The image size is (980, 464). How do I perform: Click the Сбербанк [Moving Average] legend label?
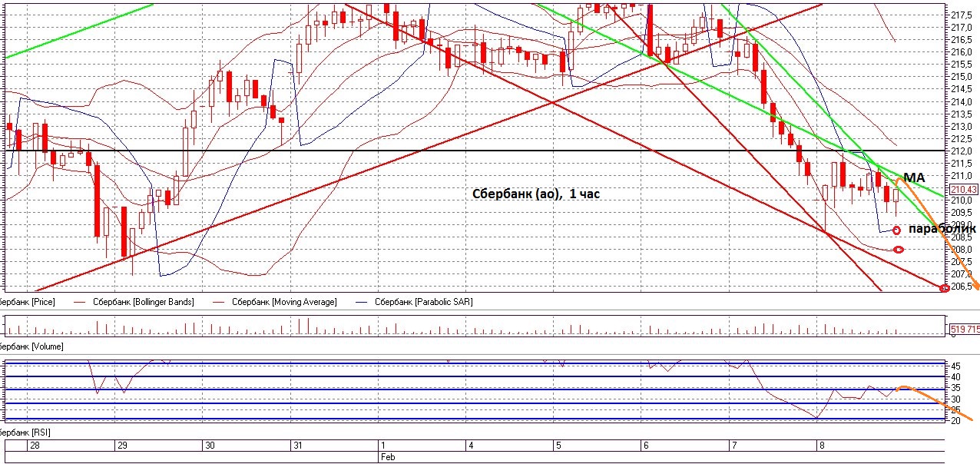click(284, 303)
